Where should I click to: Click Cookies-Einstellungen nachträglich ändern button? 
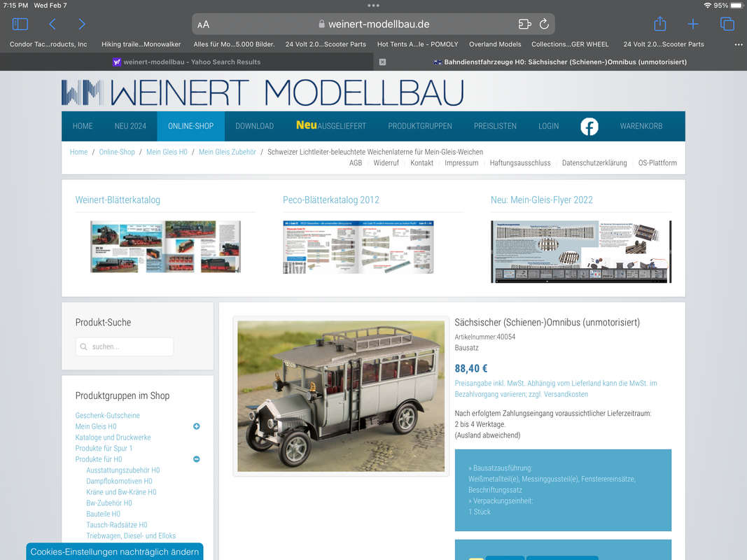[x=115, y=552]
